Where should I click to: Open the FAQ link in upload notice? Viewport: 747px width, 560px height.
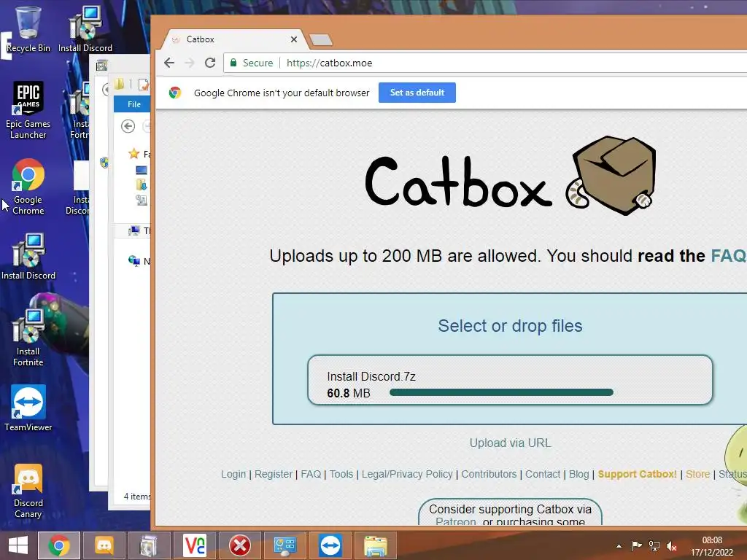pos(728,256)
